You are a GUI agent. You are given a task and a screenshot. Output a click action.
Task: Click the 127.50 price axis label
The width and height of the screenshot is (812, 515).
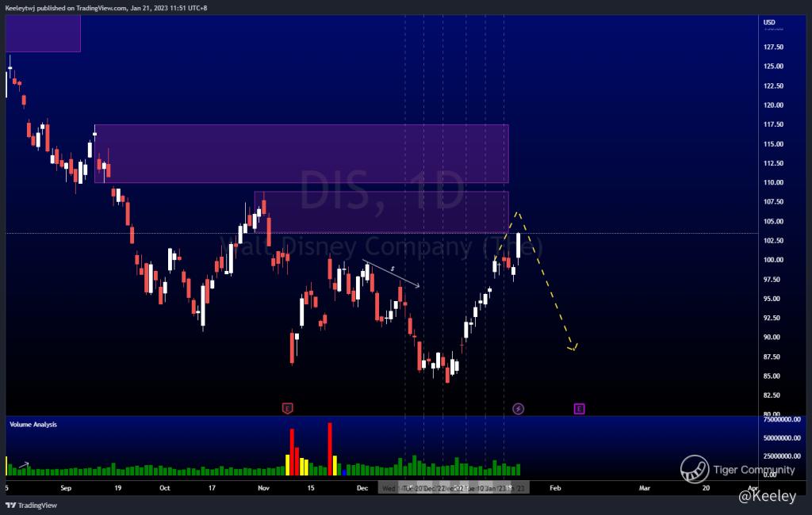click(773, 47)
